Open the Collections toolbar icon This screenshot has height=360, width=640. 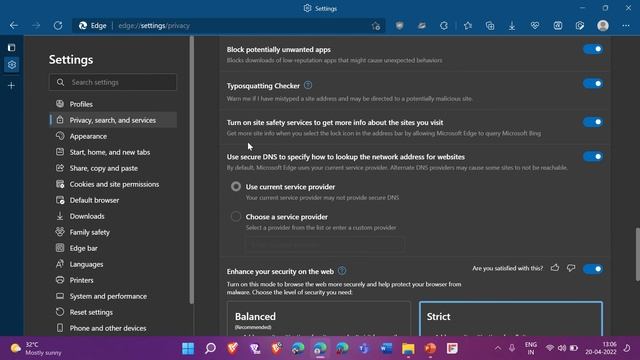click(x=490, y=26)
